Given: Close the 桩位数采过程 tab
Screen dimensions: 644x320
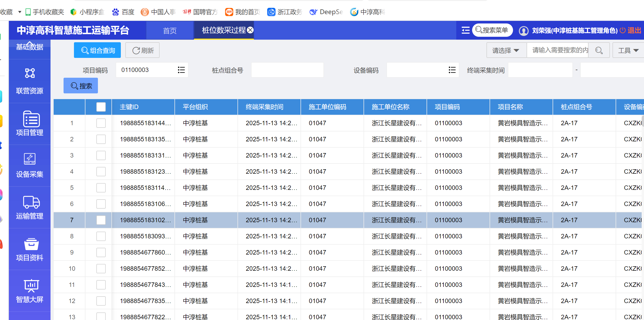Looking at the screenshot, I should (x=250, y=30).
